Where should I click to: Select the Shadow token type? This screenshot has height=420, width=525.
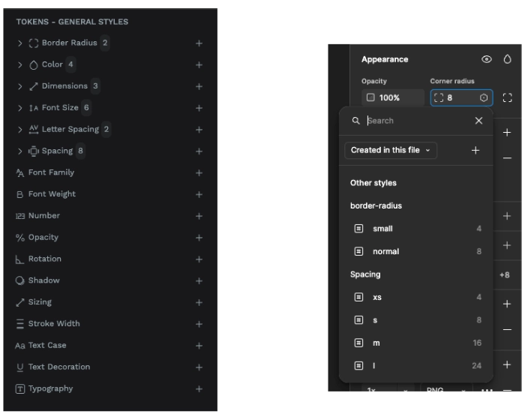37,280
